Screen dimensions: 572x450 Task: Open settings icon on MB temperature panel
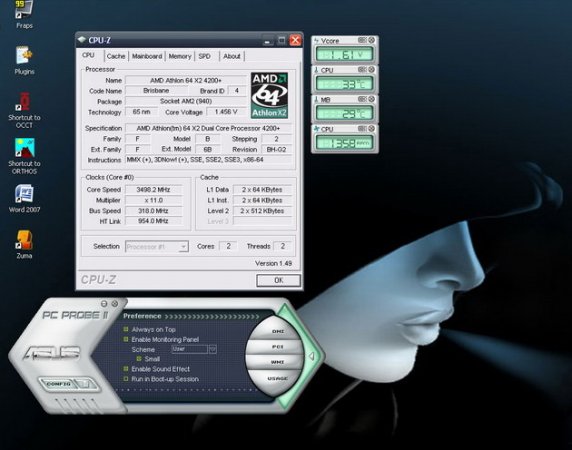(362, 99)
